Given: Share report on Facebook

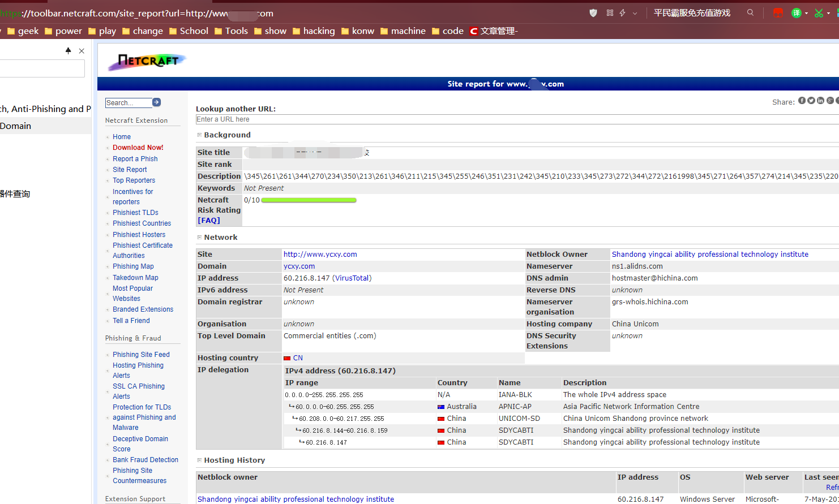Looking at the screenshot, I should point(802,101).
